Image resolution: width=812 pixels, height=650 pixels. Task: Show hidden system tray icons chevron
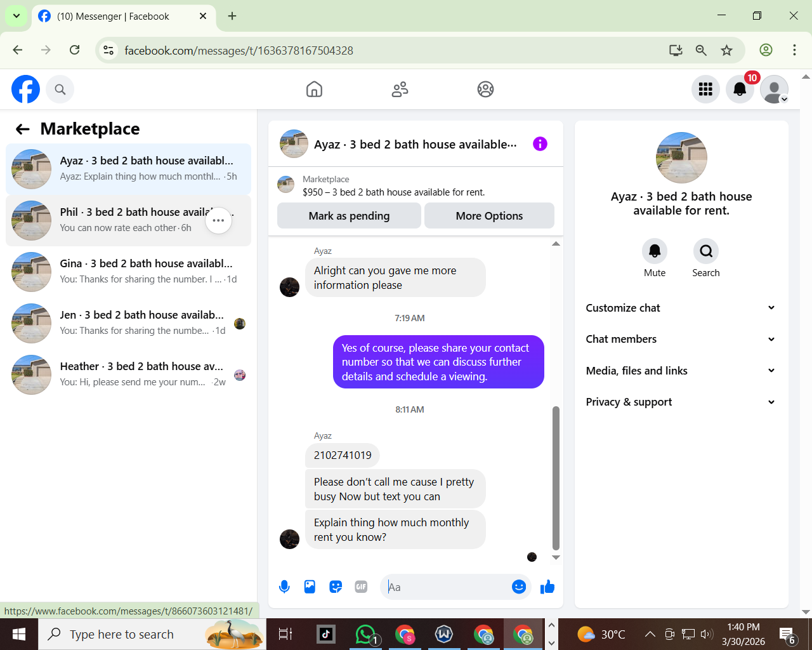pos(650,634)
